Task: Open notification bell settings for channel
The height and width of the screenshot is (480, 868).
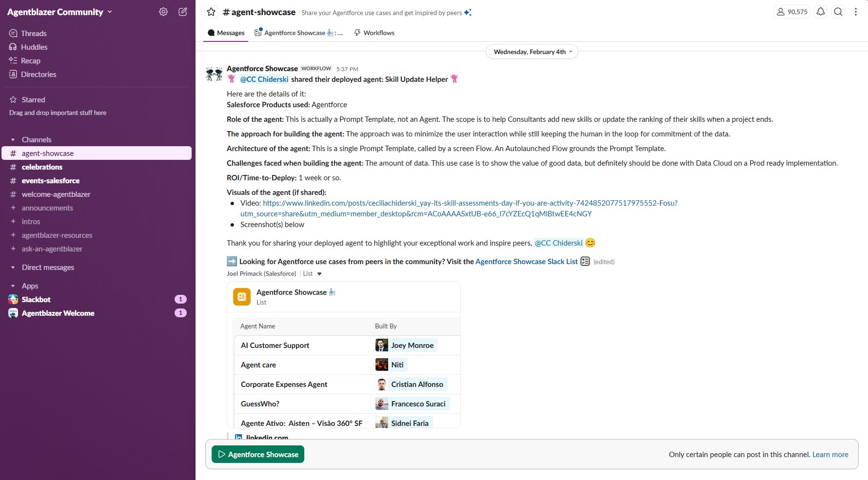Action: point(821,12)
